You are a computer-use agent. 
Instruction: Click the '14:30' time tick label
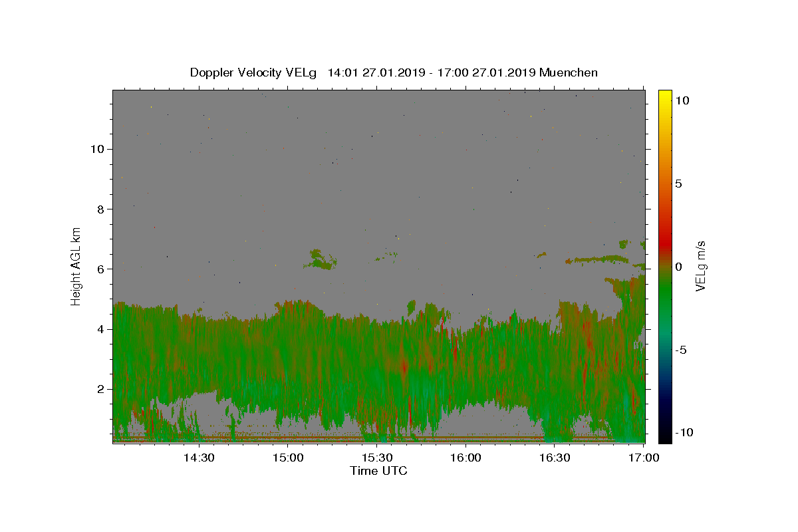[198, 458]
